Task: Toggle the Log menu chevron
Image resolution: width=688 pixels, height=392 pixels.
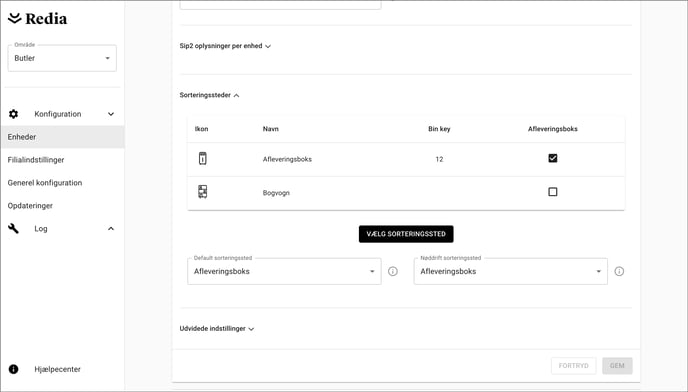Action: [x=111, y=229]
